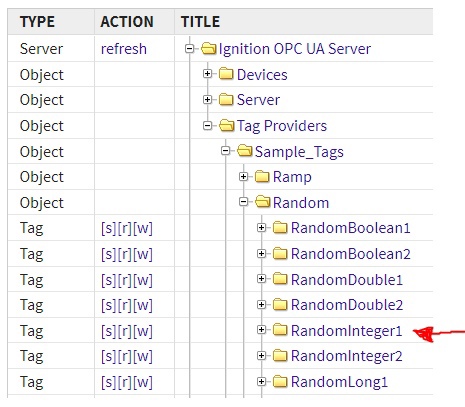Collapse the Ignition OPC UA Server node
The height and width of the screenshot is (407, 465).
[189, 49]
